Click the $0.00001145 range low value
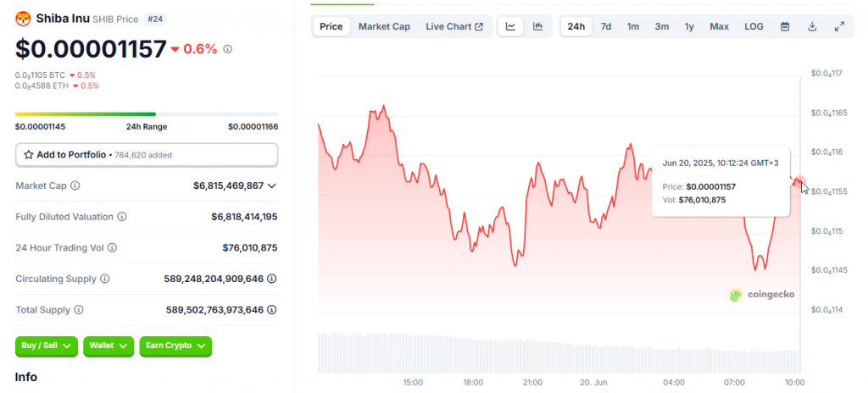 click(x=41, y=127)
